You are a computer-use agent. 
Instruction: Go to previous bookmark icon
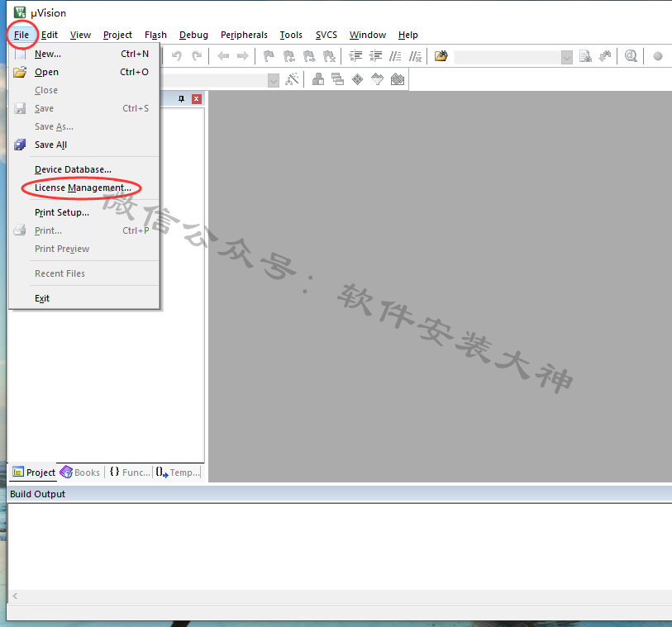[x=288, y=56]
